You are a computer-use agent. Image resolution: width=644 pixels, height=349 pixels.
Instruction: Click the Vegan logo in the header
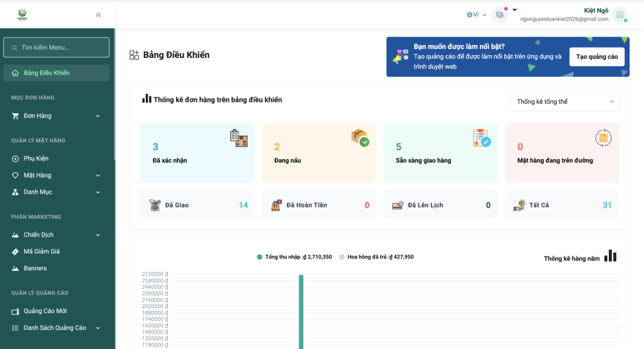[x=22, y=14]
